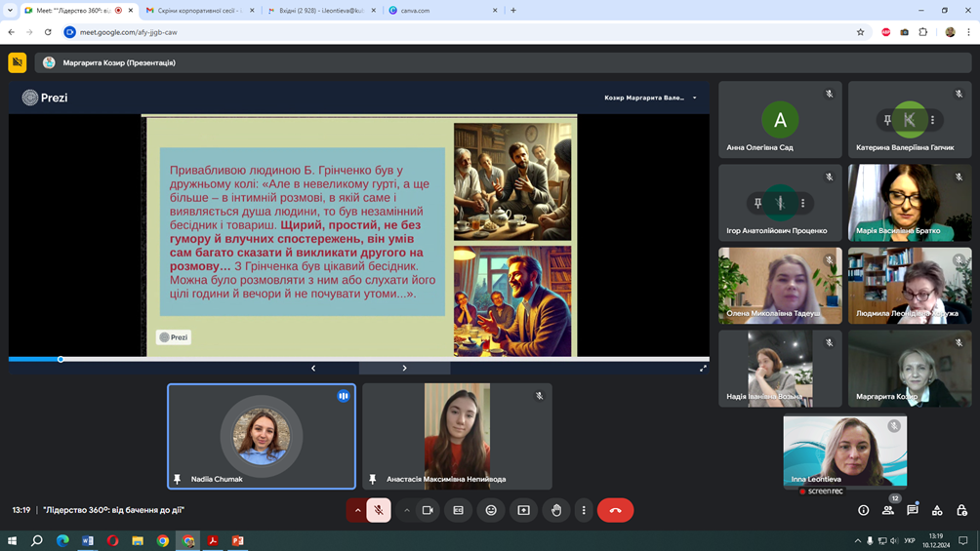Click the present screen icon
The width and height of the screenshot is (980, 551).
[x=524, y=510]
